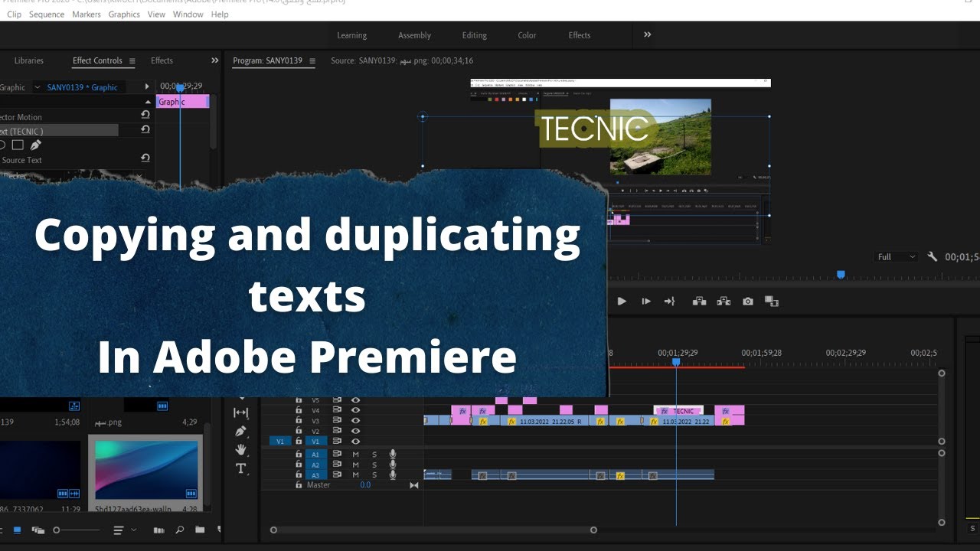Mute audio track A1
The image size is (980, 551).
355,455
